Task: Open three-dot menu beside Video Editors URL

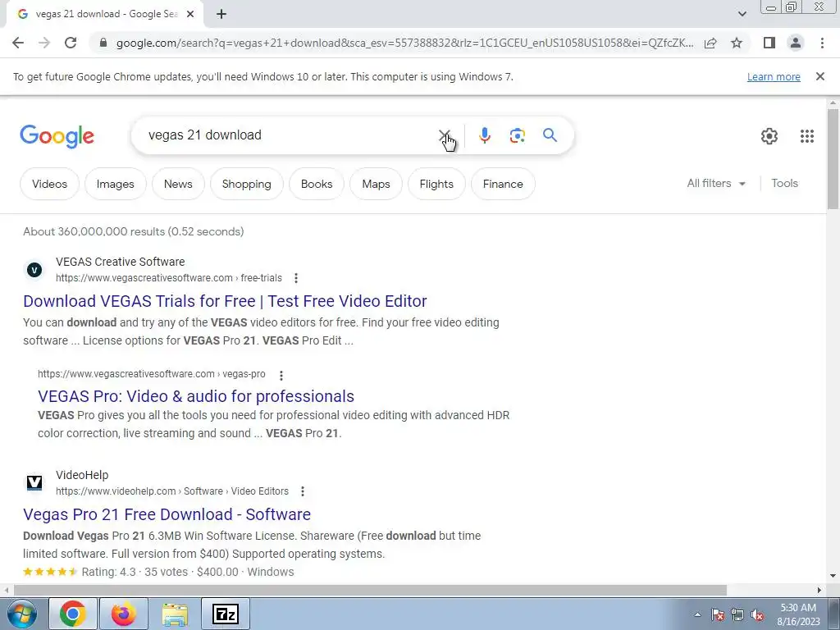Action: pos(302,491)
